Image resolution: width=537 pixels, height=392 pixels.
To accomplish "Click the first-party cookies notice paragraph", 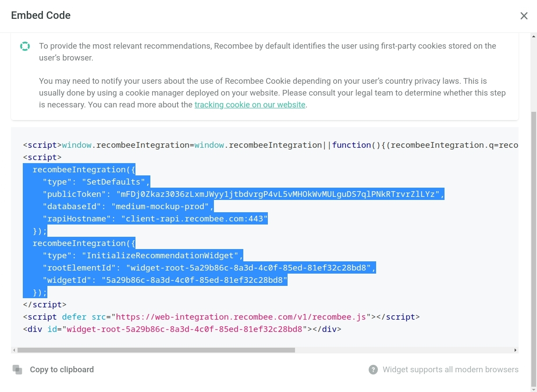I will [x=267, y=52].
